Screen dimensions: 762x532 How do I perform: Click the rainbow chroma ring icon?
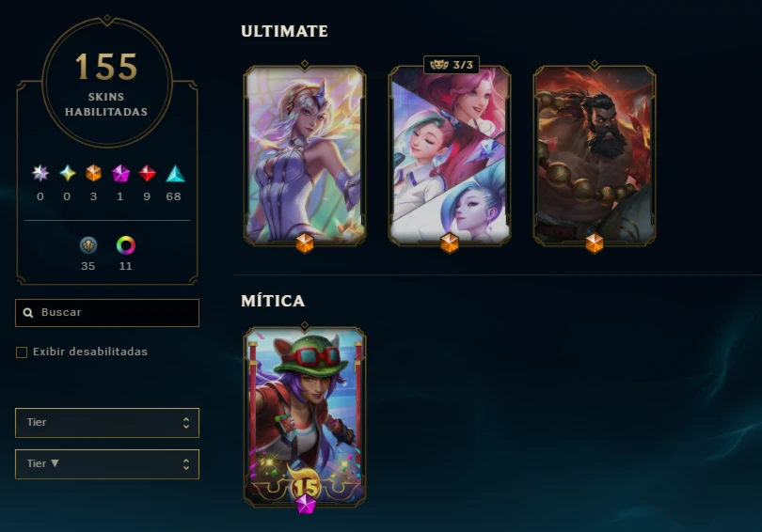click(126, 245)
